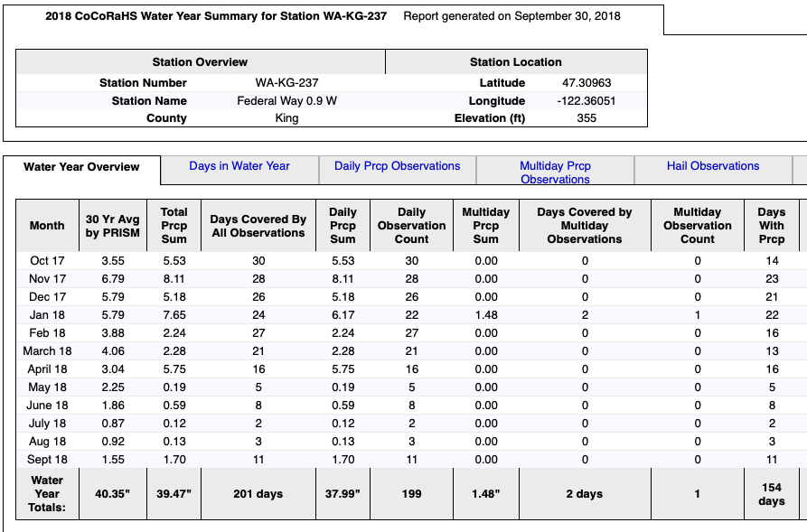Open the Hail Observations tab

click(x=713, y=166)
